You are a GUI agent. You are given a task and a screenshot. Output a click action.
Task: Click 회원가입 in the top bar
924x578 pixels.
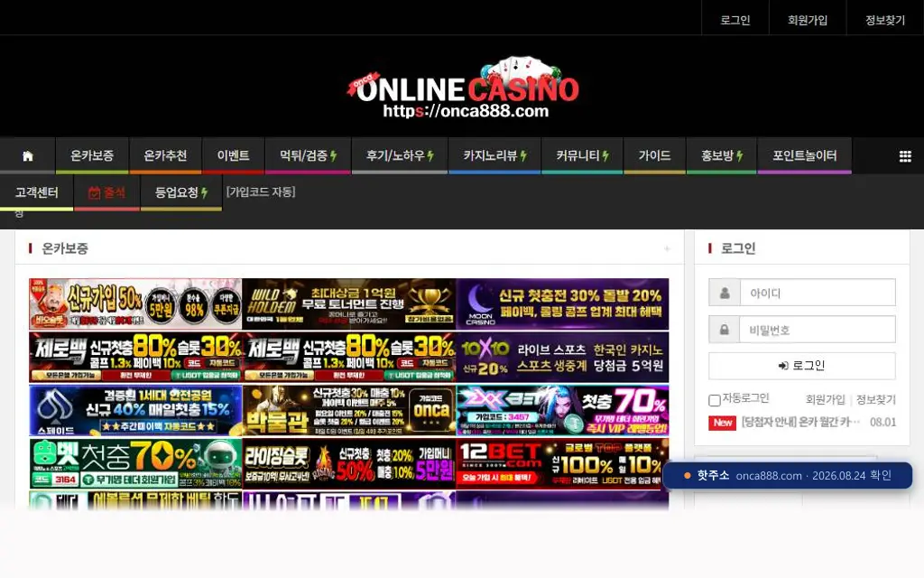click(x=808, y=20)
